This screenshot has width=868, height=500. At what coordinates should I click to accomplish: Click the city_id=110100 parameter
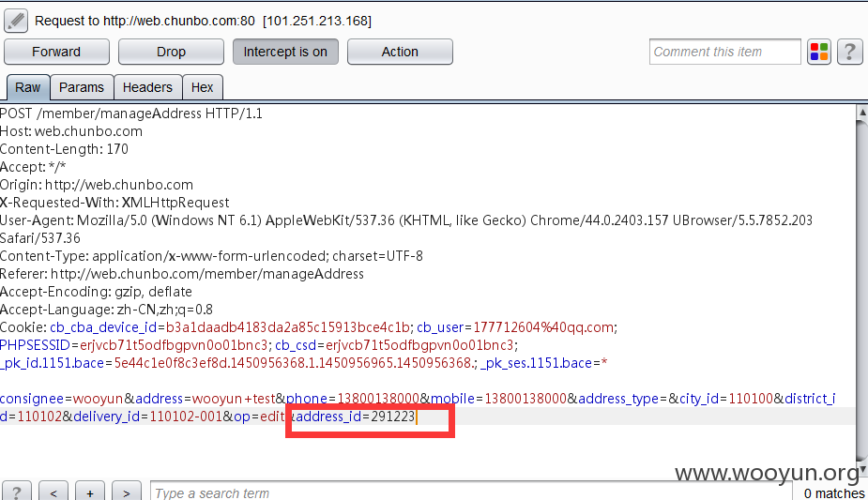click(726, 399)
